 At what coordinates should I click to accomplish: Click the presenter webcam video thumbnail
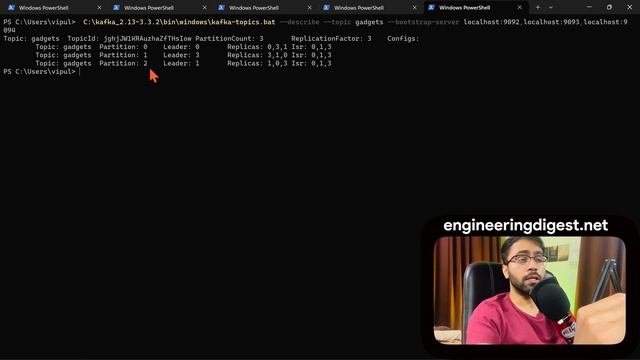(x=529, y=290)
